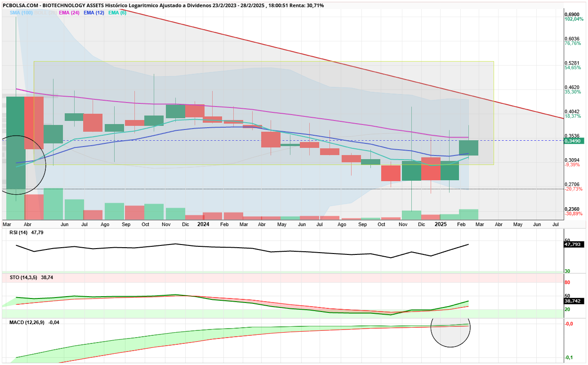
Task: Click the 0,5281 price axis value
Action: (572, 63)
